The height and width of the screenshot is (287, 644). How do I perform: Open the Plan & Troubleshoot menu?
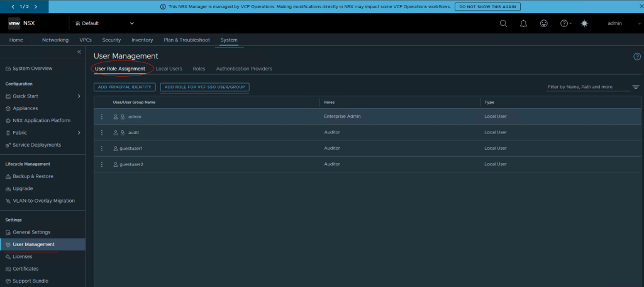[x=186, y=40]
